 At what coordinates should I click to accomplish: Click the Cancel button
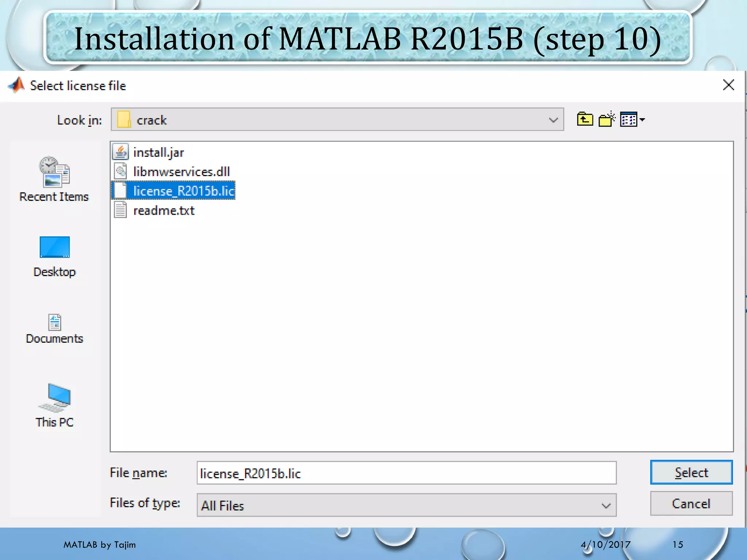[x=691, y=503]
